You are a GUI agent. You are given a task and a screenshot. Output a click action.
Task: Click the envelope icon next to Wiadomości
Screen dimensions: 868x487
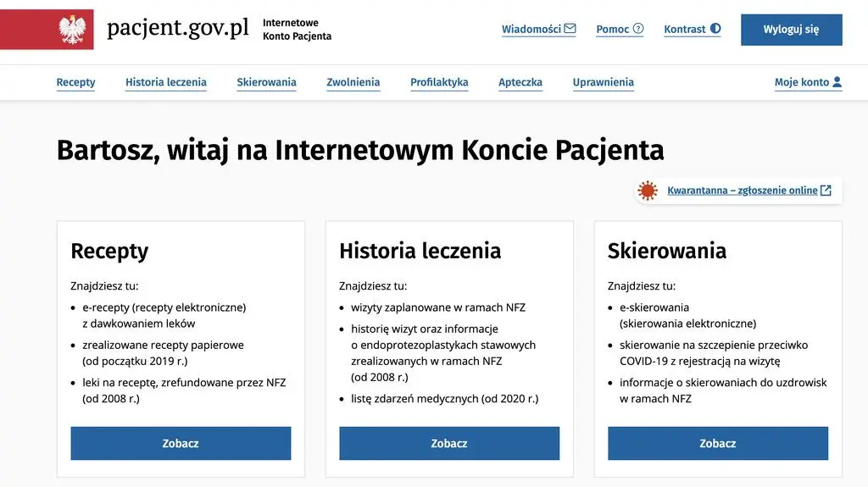pos(570,28)
